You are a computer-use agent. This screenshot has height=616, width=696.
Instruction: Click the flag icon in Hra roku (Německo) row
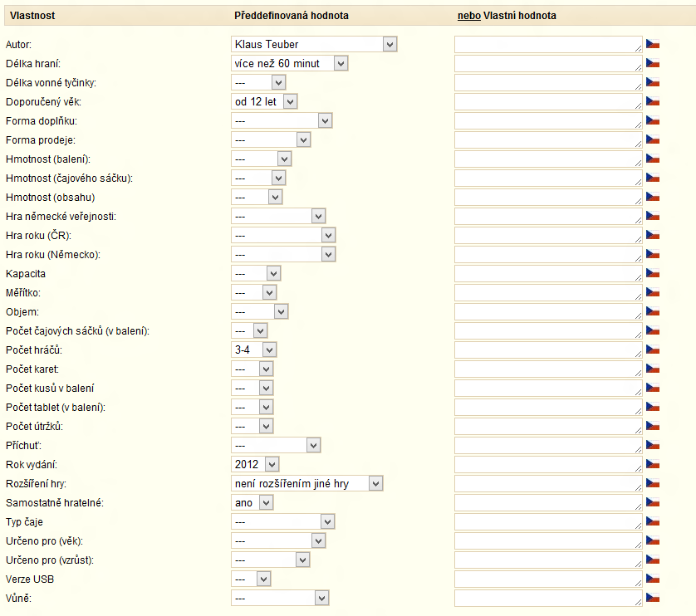point(653,254)
